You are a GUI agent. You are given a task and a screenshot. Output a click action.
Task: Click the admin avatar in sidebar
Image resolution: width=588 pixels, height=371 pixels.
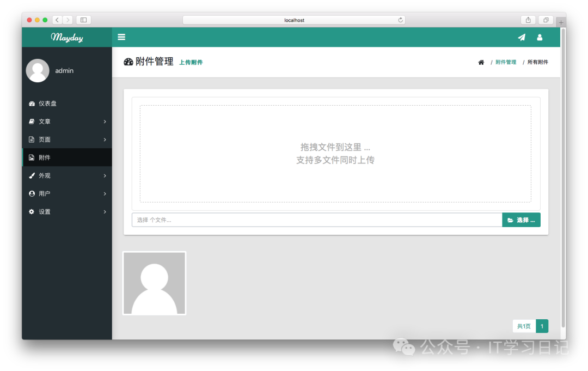coord(38,71)
